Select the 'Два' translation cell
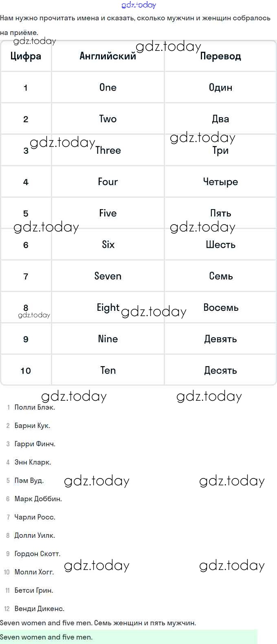 click(220, 119)
